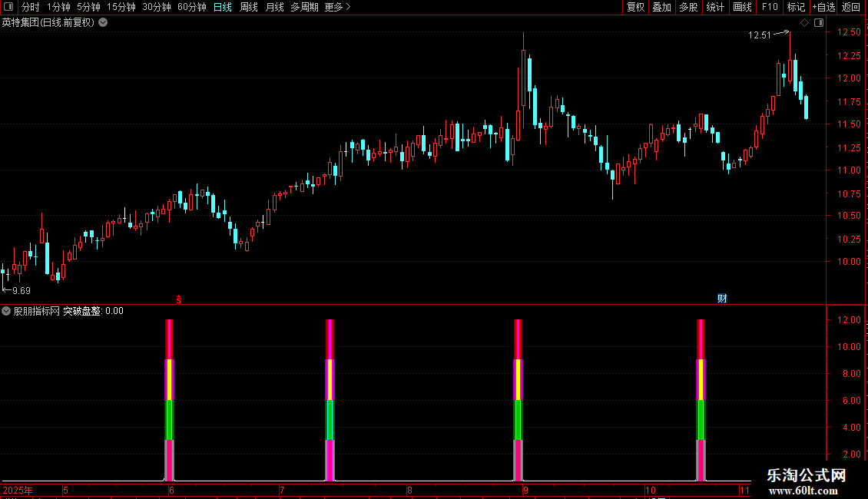Add stock via +自选 button
This screenshot has height=499, width=868.
(823, 7)
